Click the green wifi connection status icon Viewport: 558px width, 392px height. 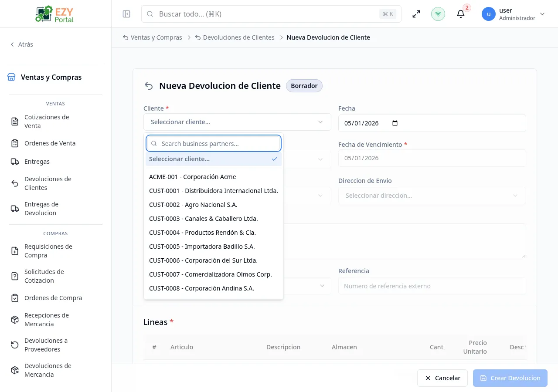tap(438, 14)
